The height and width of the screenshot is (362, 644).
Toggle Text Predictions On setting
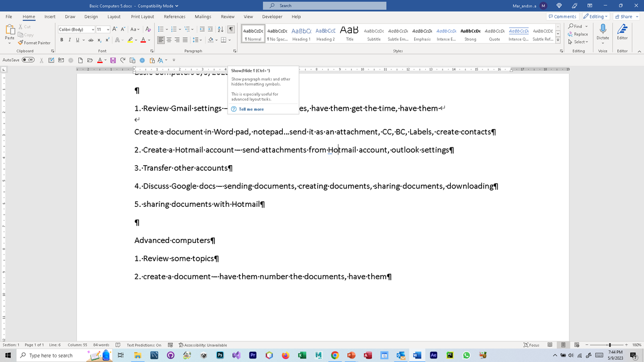click(x=144, y=345)
